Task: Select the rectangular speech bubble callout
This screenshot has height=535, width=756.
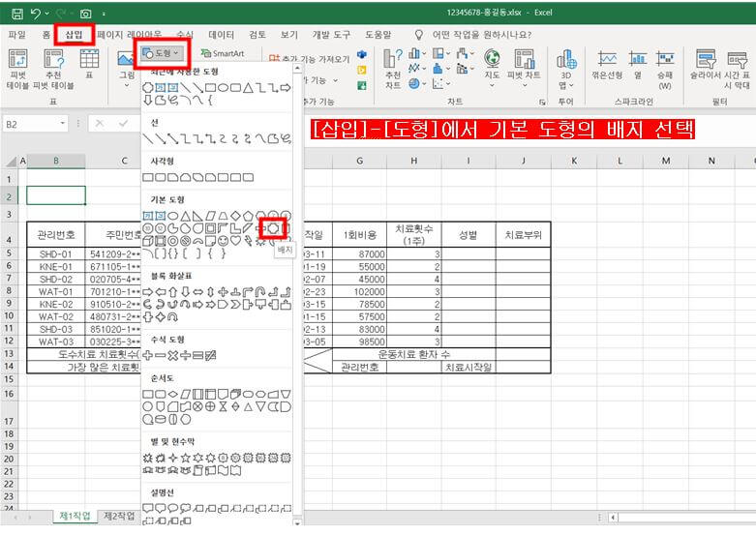Action: (148, 508)
